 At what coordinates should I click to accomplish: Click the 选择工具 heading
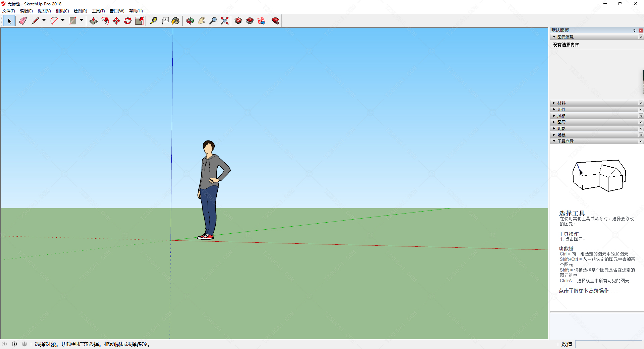pos(572,213)
